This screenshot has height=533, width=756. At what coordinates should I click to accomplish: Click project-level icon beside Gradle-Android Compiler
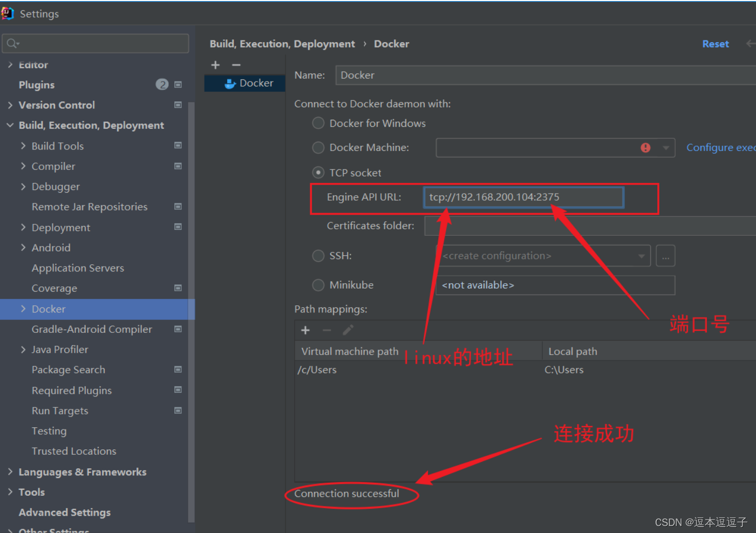(178, 329)
